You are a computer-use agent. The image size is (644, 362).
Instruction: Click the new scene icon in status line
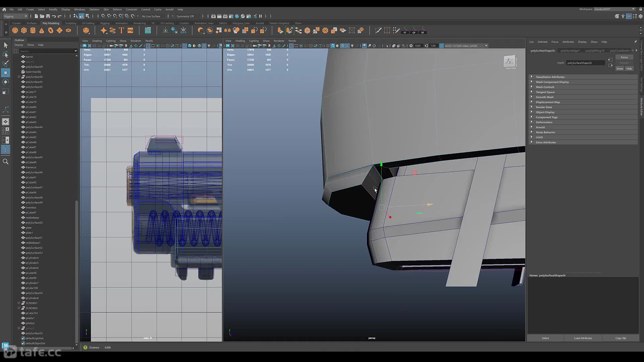pyautogui.click(x=36, y=16)
